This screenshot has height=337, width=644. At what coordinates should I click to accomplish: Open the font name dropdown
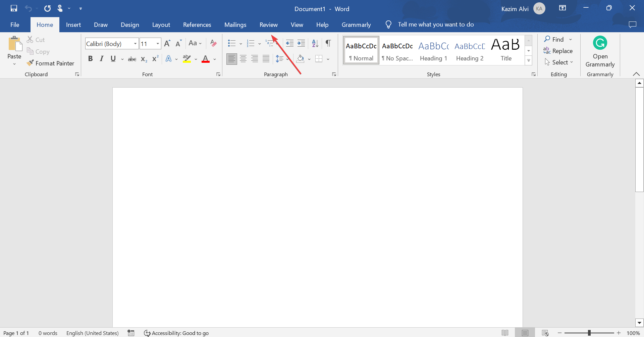pyautogui.click(x=136, y=43)
